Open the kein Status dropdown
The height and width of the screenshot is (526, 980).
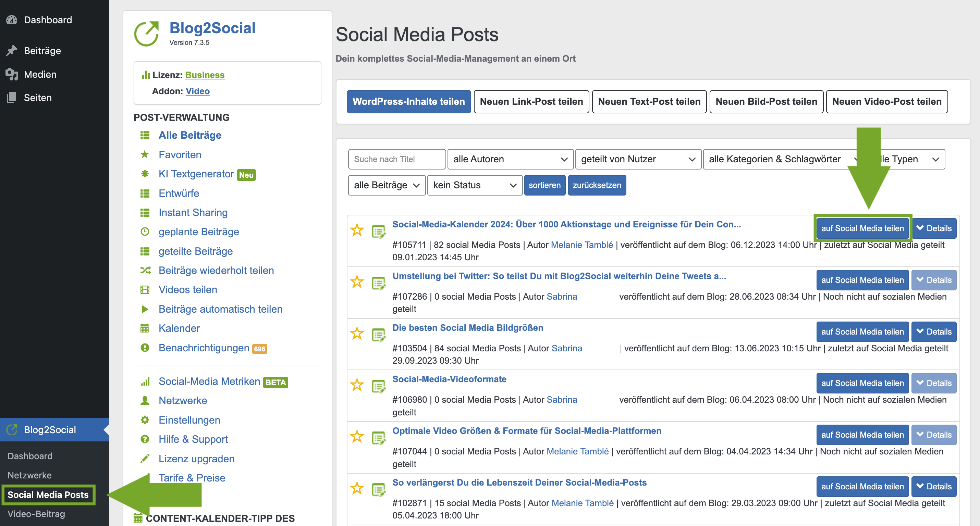[474, 185]
